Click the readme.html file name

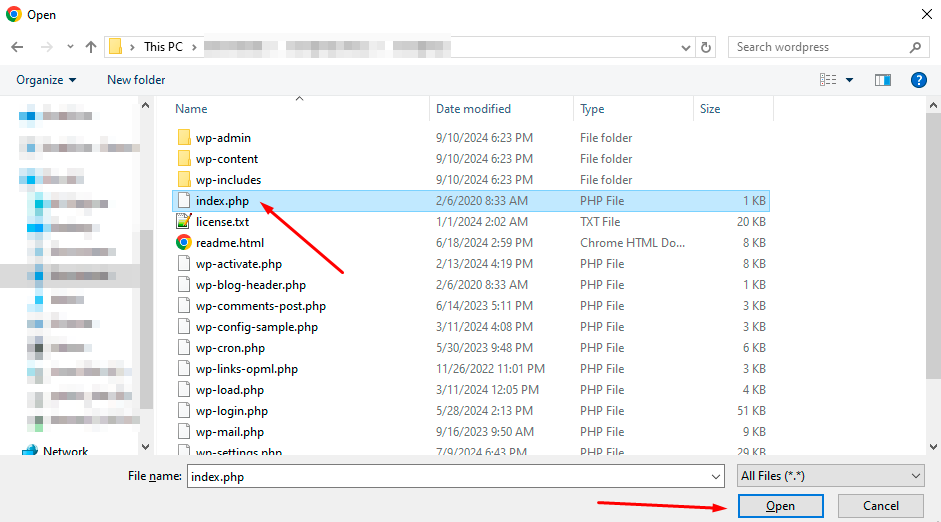(230, 243)
